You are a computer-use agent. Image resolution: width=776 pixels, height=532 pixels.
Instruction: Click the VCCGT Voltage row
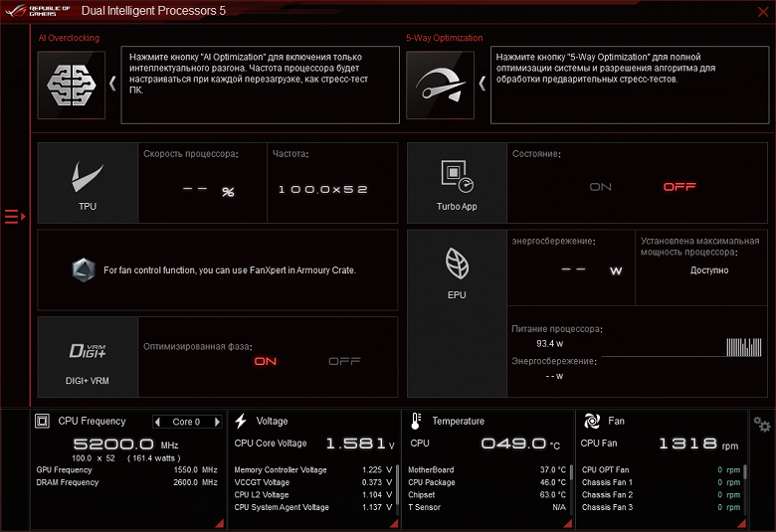(x=312, y=482)
